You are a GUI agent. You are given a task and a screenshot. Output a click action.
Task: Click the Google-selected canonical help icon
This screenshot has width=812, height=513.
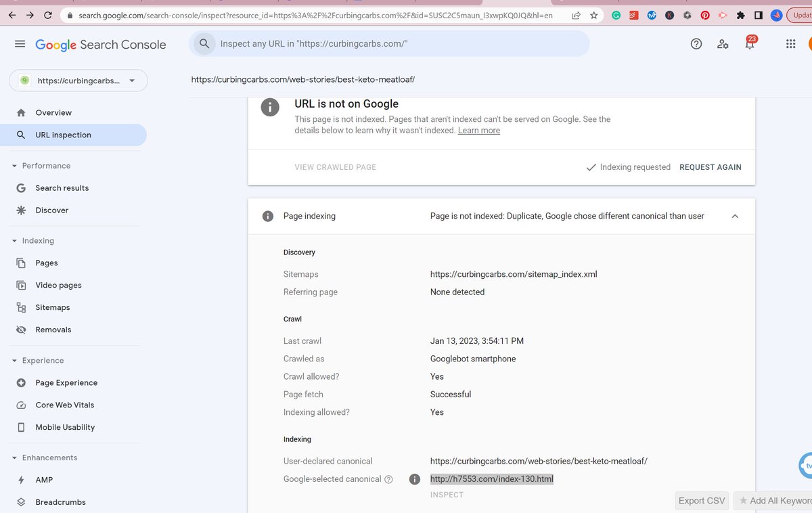[388, 479]
